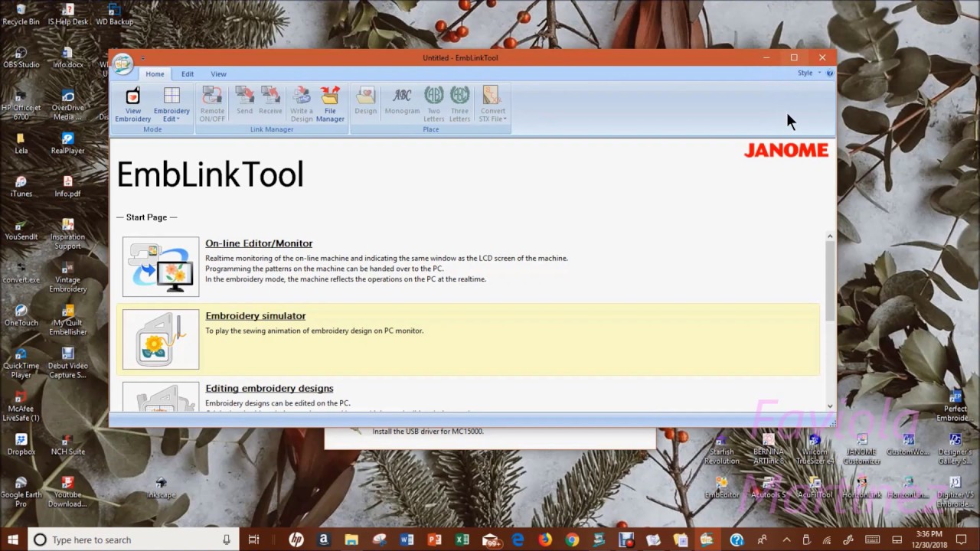Screen dimensions: 980x551
Task: Select the Recycle Bin desktop icon
Action: (x=21, y=15)
